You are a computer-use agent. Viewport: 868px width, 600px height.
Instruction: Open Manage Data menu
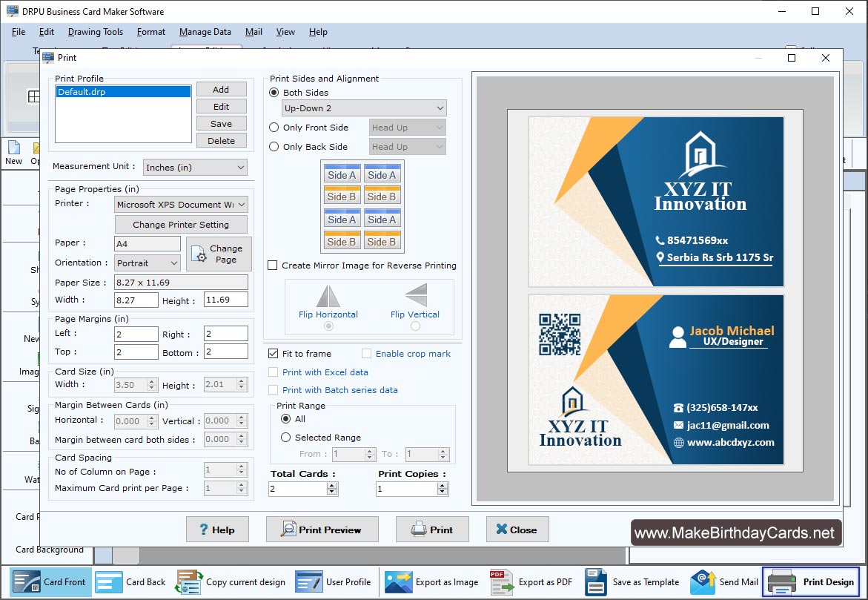point(205,32)
